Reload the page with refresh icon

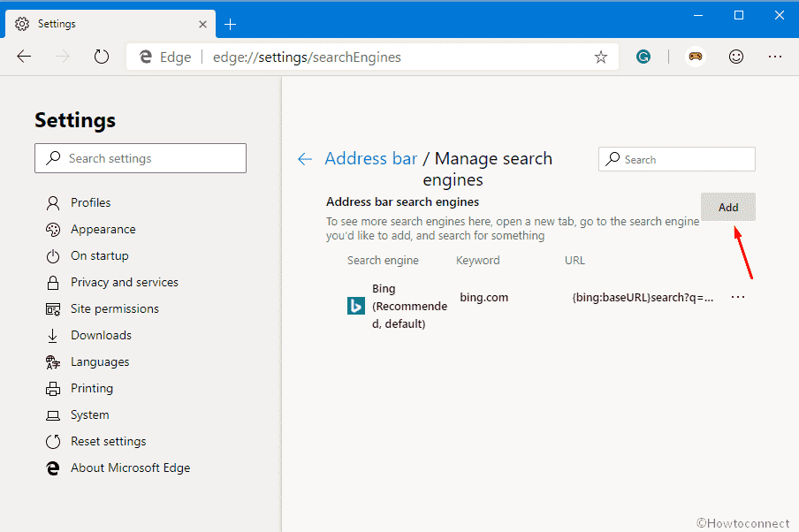102,57
